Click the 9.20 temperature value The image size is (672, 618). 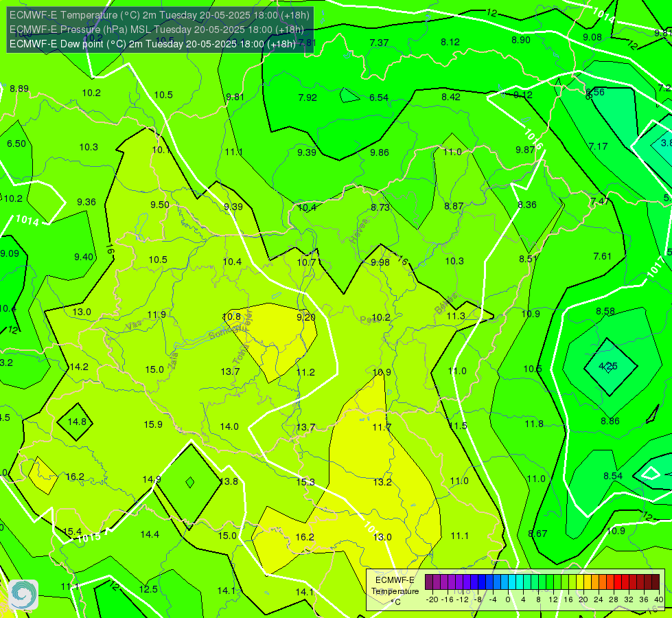(306, 317)
